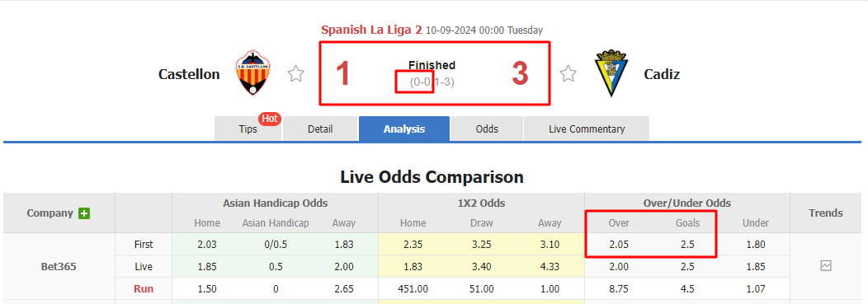This screenshot has height=304, width=868.
Task: Favorite Castellon with the star icon
Action: pos(296,73)
